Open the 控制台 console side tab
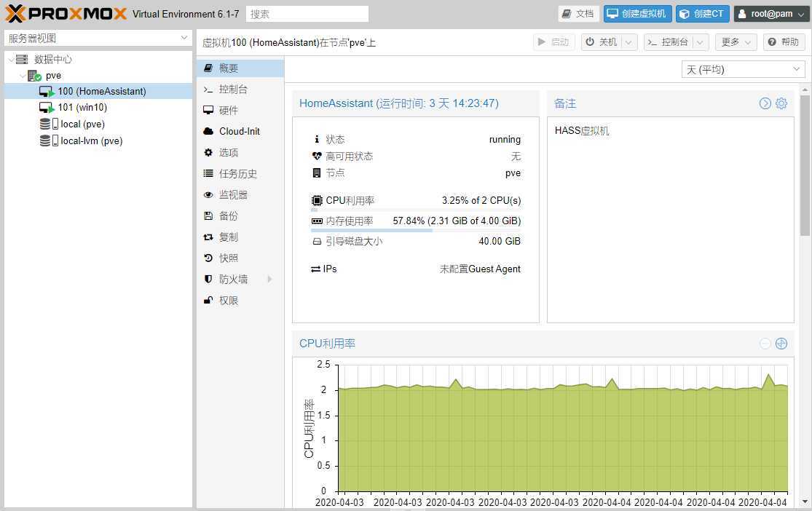The height and width of the screenshot is (511, 812). (x=240, y=90)
